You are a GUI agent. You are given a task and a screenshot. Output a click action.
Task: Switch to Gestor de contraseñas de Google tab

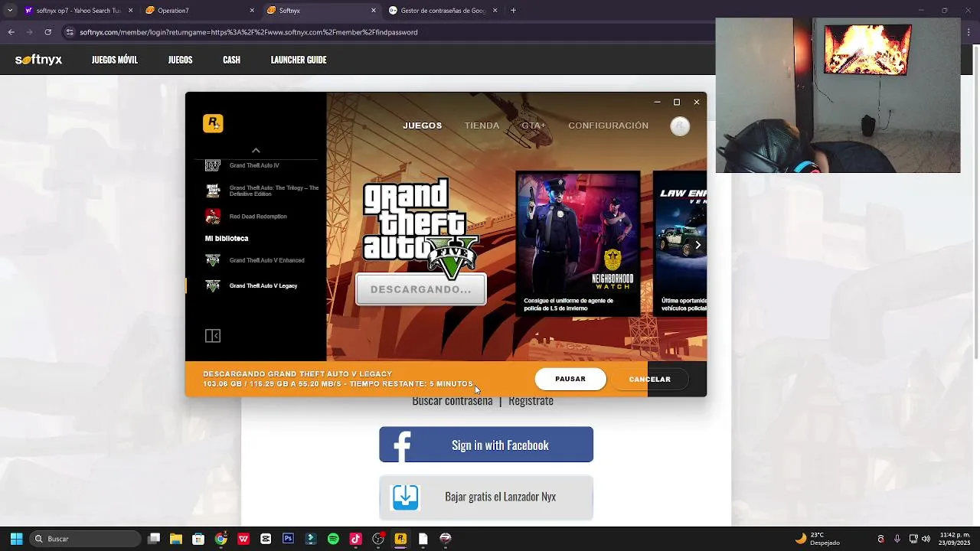click(x=443, y=11)
